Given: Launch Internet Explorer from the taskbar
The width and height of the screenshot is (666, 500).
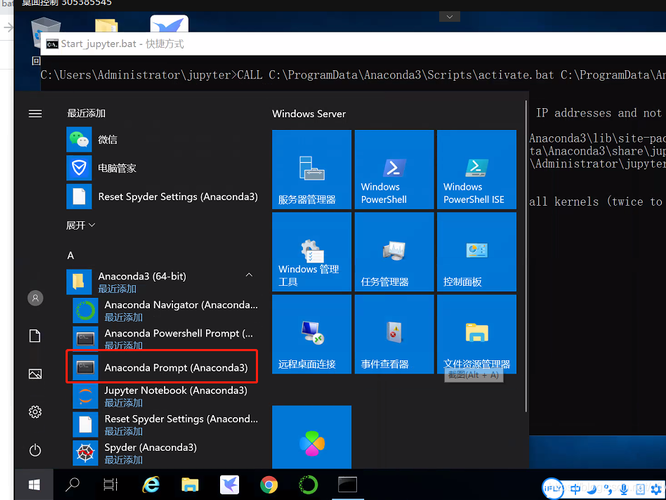Looking at the screenshot, I should tap(151, 485).
